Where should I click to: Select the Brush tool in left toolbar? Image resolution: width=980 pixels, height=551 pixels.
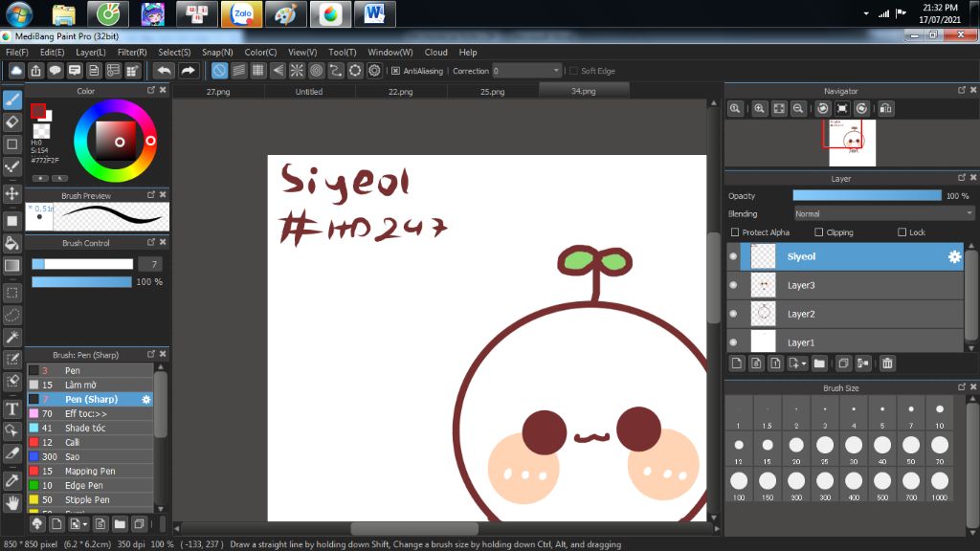pyautogui.click(x=11, y=99)
